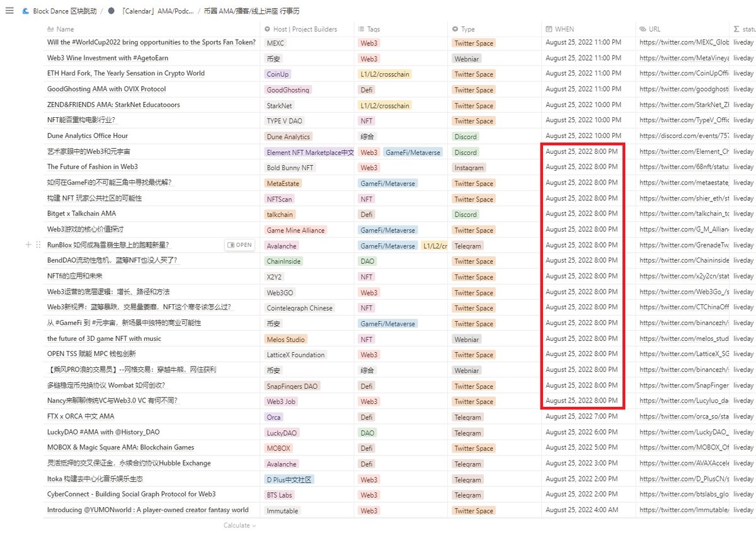This screenshot has width=756, height=533.
Task: Click the Block Dance workspace logo icon
Action: (25, 11)
